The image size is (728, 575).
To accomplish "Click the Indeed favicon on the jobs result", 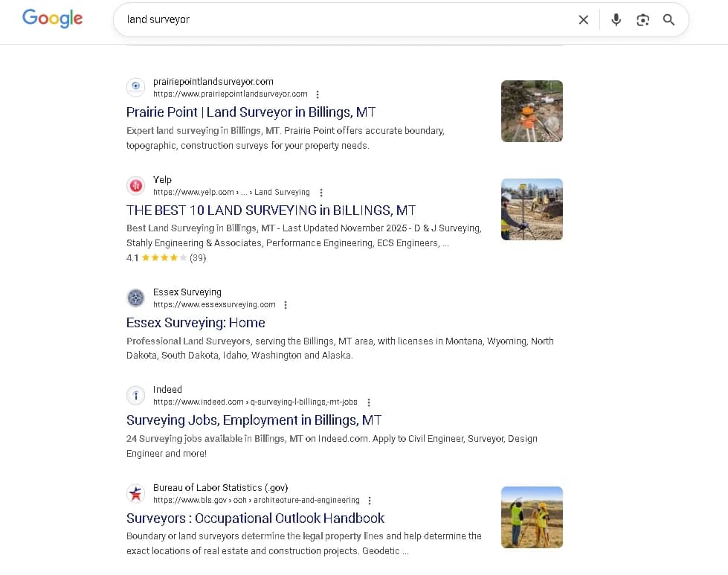I will pos(135,395).
